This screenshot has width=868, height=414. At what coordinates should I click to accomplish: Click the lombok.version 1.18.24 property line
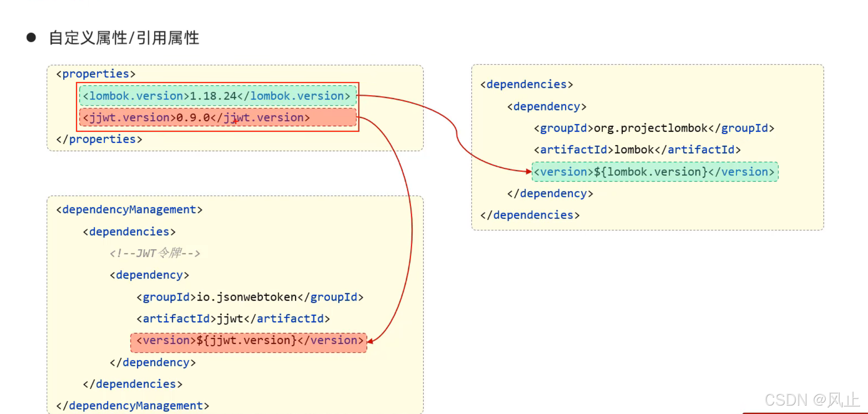point(218,96)
